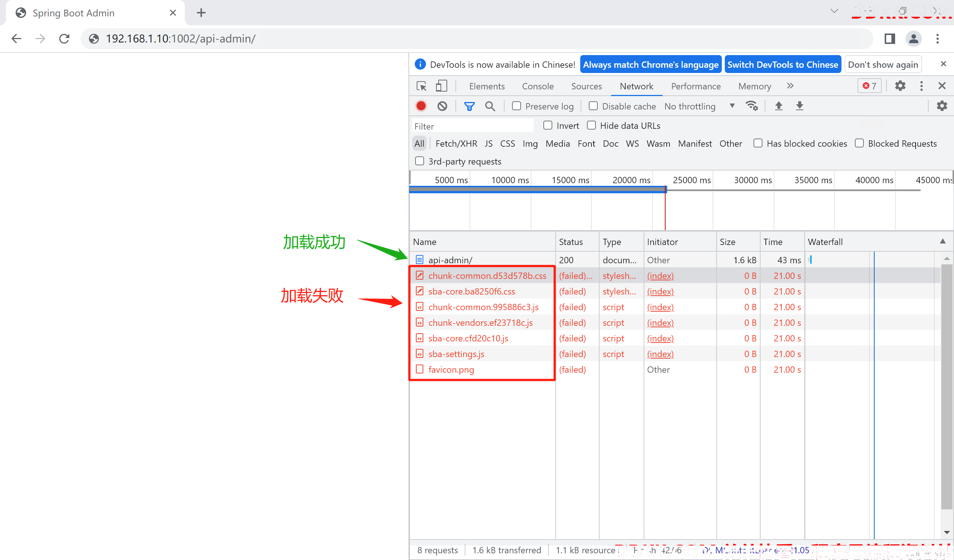Activate the inspect element picker

tap(421, 86)
